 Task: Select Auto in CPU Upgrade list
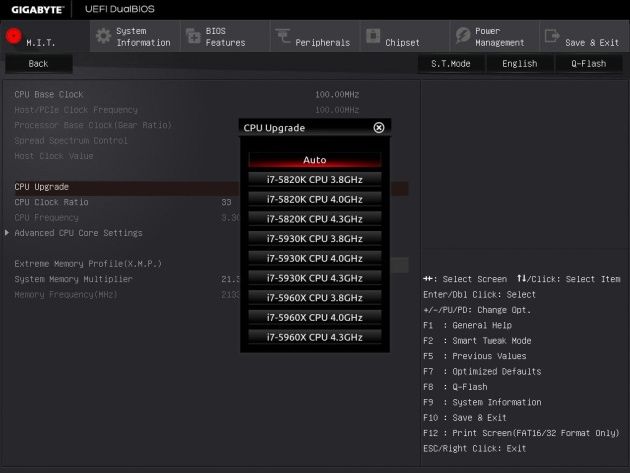click(315, 160)
